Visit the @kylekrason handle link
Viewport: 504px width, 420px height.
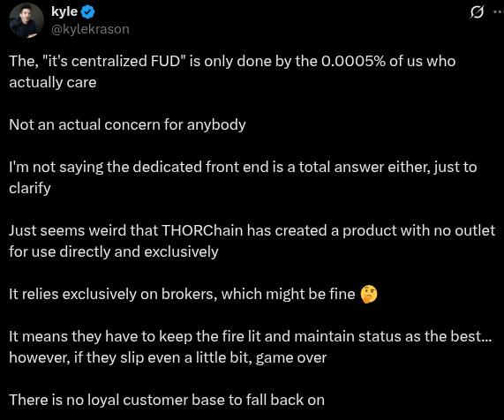[90, 29]
